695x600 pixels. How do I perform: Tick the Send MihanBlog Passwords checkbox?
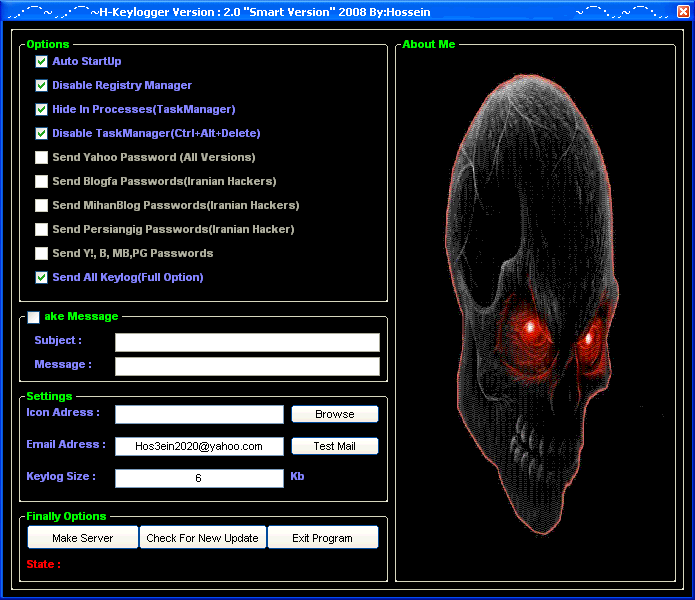42,205
